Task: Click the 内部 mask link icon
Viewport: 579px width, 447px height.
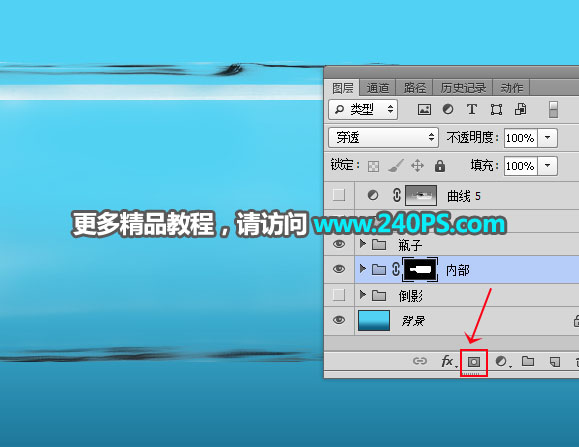Action: point(395,269)
